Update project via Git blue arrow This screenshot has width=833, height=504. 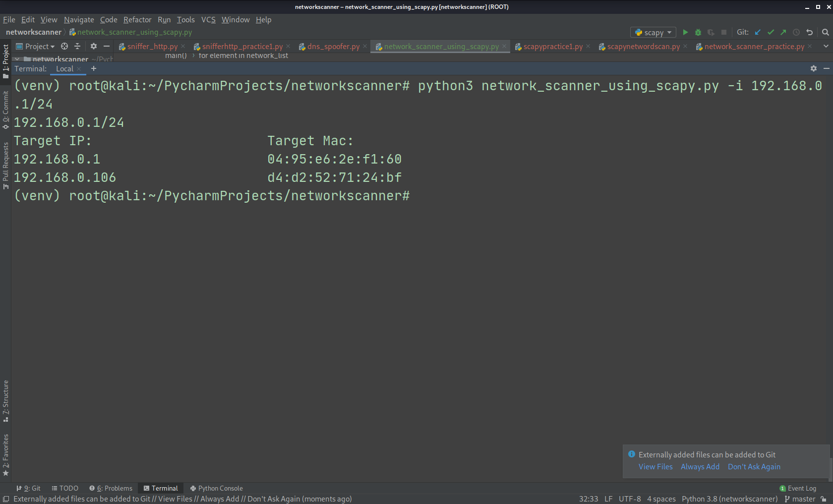point(758,32)
